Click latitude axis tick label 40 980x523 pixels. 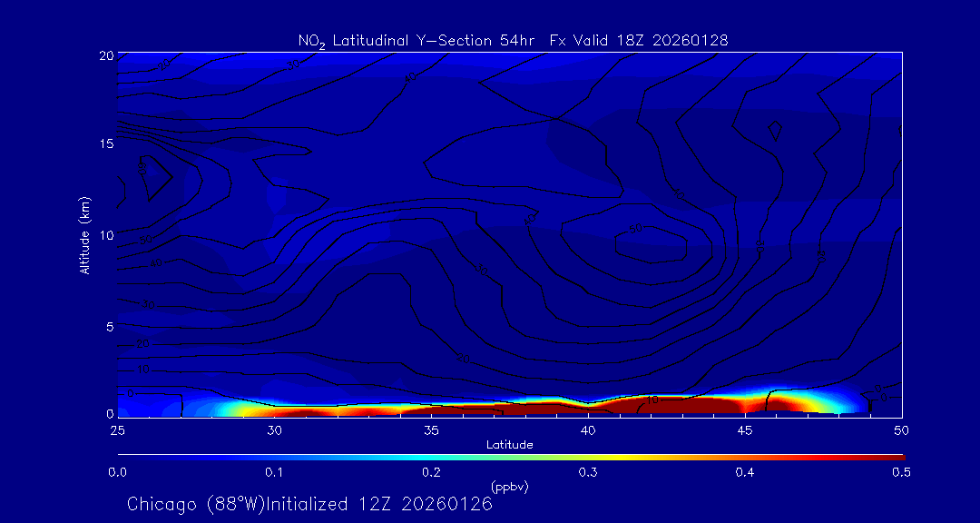coord(588,429)
